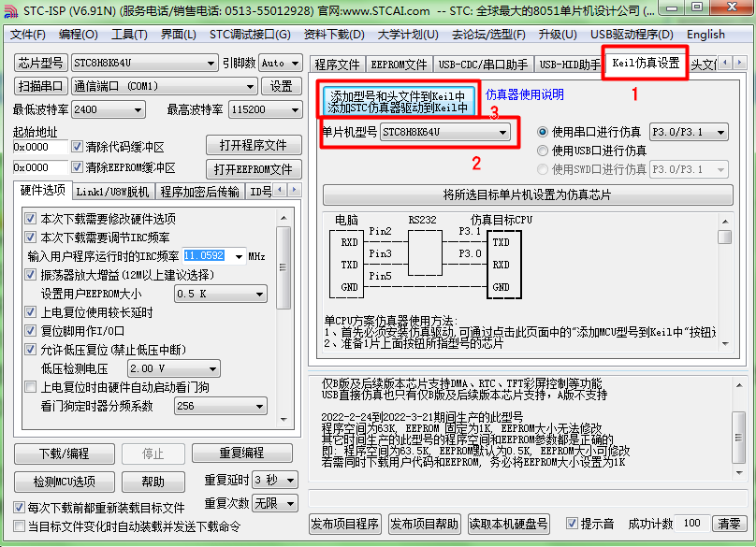Switch to the 程序加密后传输 tab

coord(199,192)
